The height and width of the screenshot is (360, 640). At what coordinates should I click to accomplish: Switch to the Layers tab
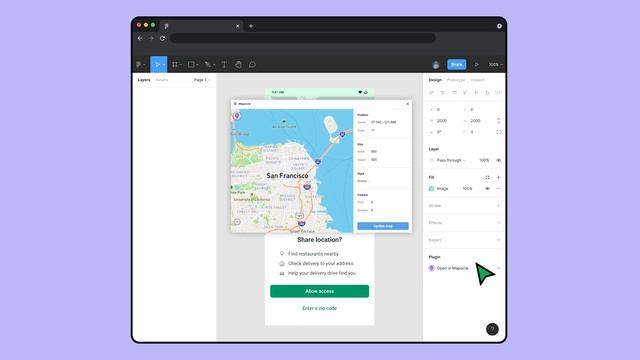point(144,80)
